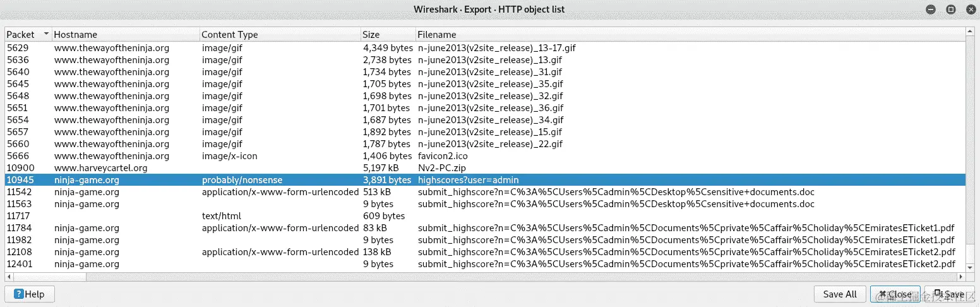Minimize the Export HTTP object list window
980x307 pixels.
[x=931, y=9]
